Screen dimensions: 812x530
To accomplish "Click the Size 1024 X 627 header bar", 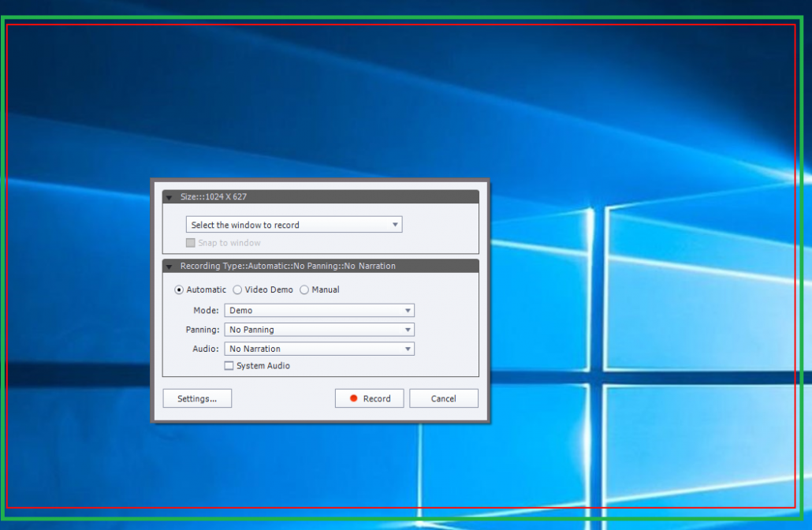I will (315, 197).
